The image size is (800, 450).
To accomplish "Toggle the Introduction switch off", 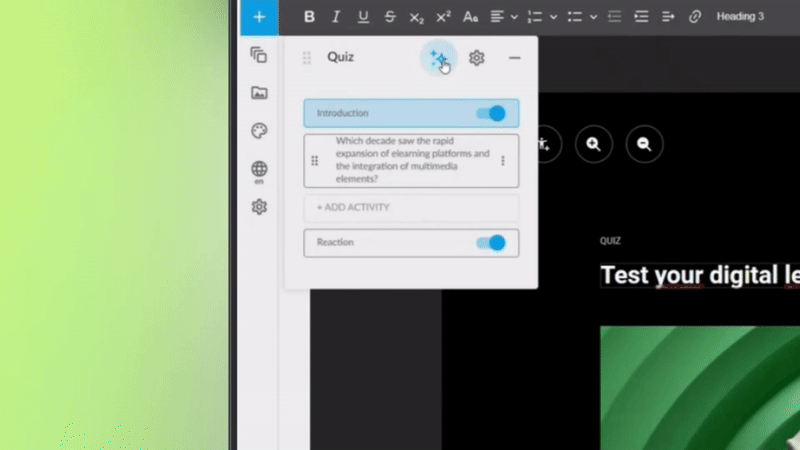I will [491, 113].
